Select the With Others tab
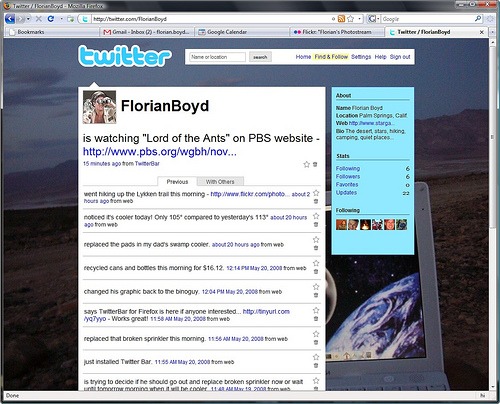 pyautogui.click(x=220, y=182)
